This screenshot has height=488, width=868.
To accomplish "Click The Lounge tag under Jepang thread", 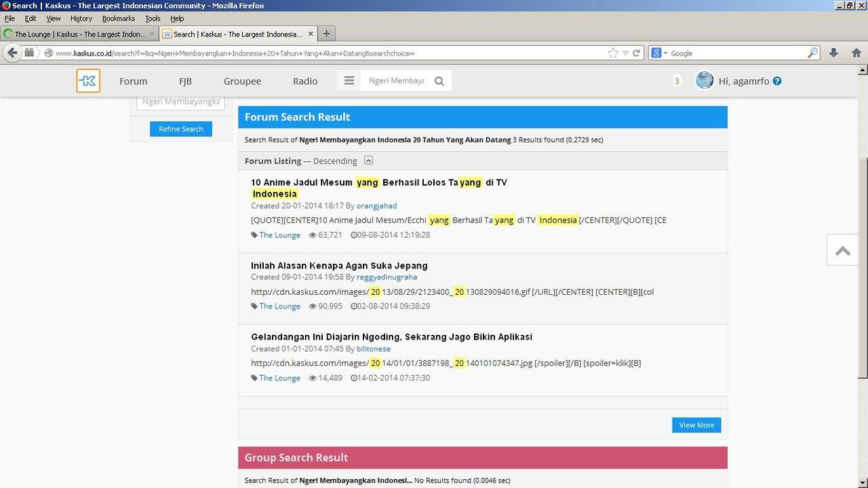I will (279, 306).
